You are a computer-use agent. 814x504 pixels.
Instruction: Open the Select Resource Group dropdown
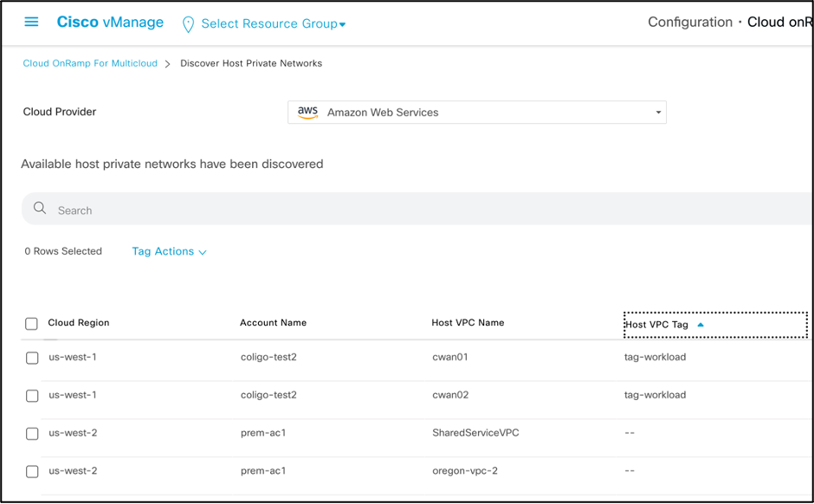[273, 24]
